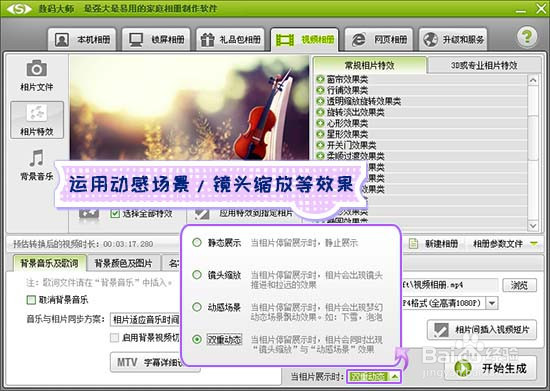Viewport: 550px width, 391px height.
Task: Click the 新建相册 button
Action: coord(434,243)
